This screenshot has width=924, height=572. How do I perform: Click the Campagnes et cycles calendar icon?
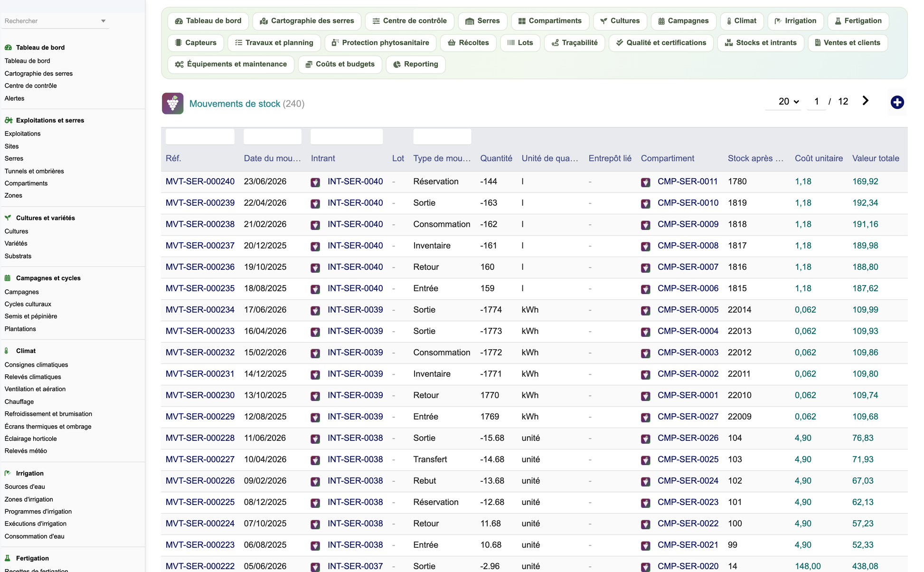8,278
